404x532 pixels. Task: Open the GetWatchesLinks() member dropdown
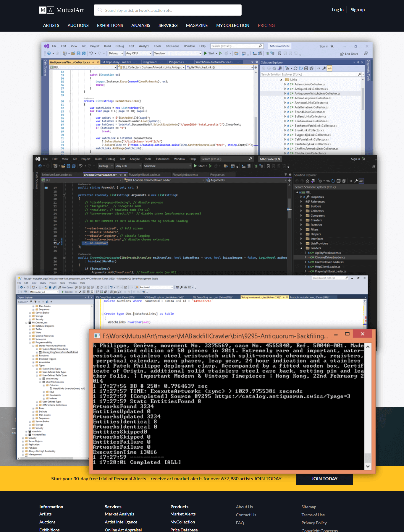point(220,67)
